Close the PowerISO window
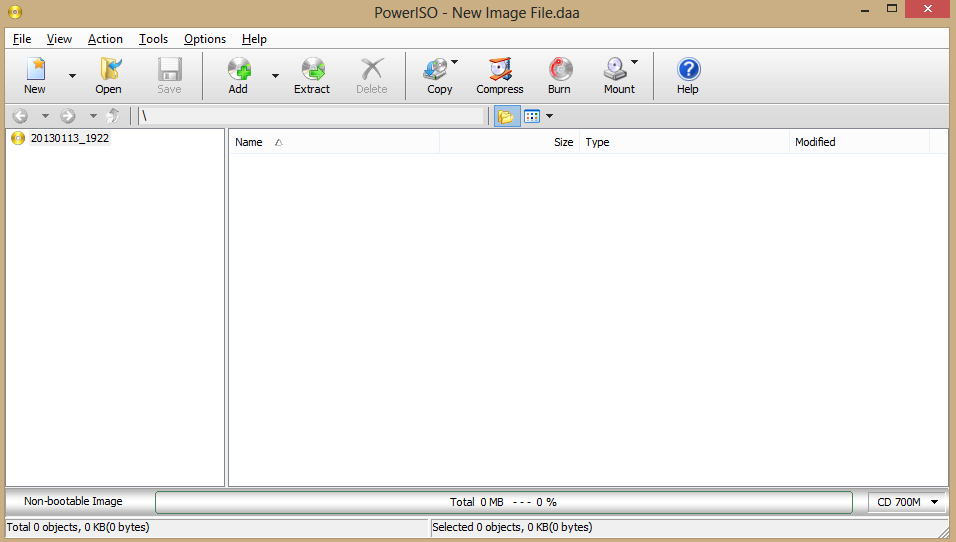The height and width of the screenshot is (542, 956). [928, 9]
